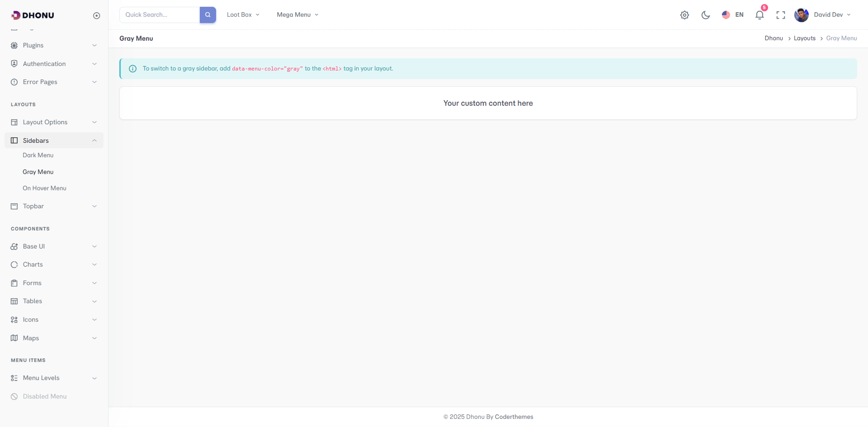This screenshot has height=427, width=868.
Task: Toggle dark mode with moon icon
Action: 705,15
